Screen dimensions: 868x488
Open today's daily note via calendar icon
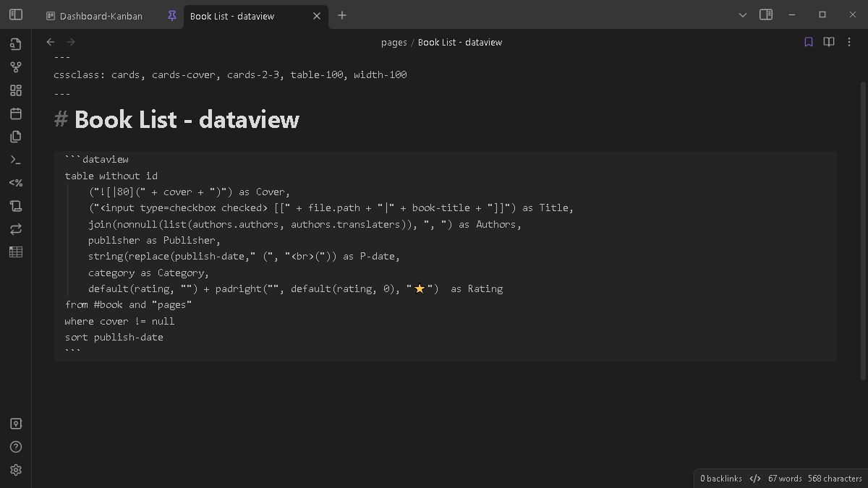pyautogui.click(x=15, y=114)
